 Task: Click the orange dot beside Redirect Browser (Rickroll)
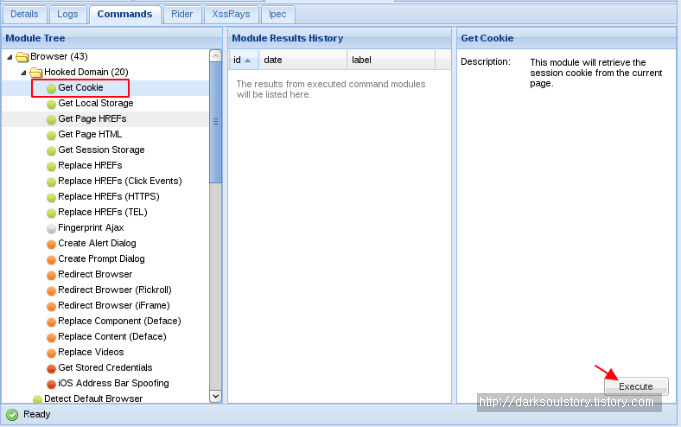pyautogui.click(x=51, y=291)
